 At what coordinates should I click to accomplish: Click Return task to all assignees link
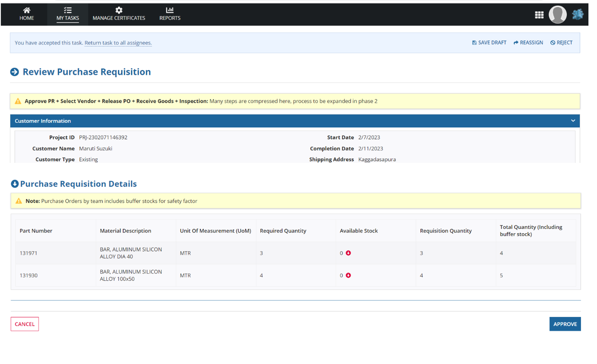[x=118, y=43]
